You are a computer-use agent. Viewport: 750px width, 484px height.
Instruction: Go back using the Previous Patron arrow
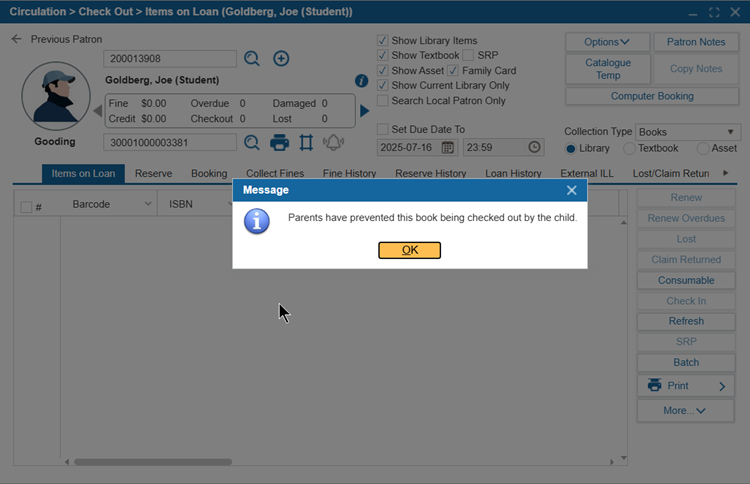click(17, 39)
